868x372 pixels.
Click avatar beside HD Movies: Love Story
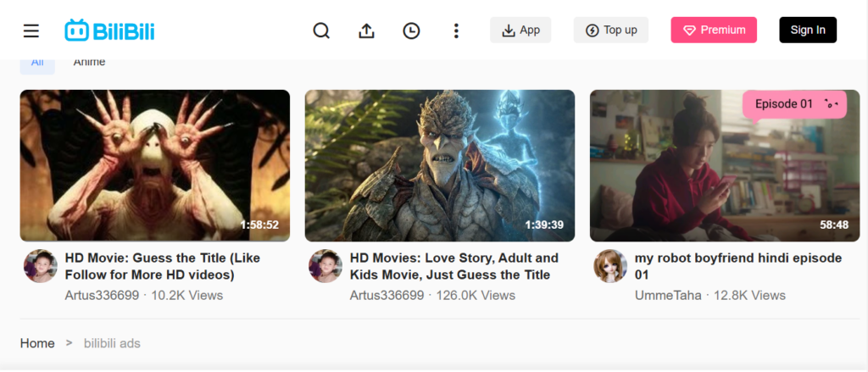click(x=325, y=266)
